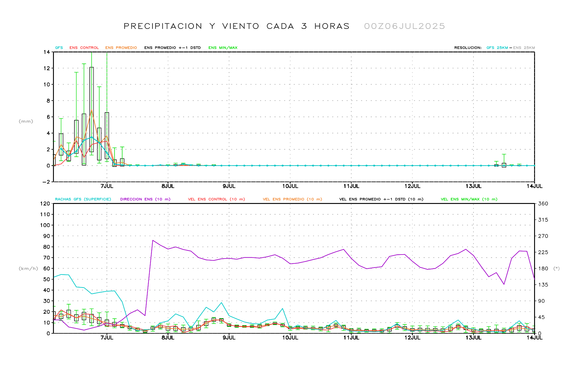Click '10JUL' under the wind chart
The height and width of the screenshot is (368, 588).
(x=290, y=338)
